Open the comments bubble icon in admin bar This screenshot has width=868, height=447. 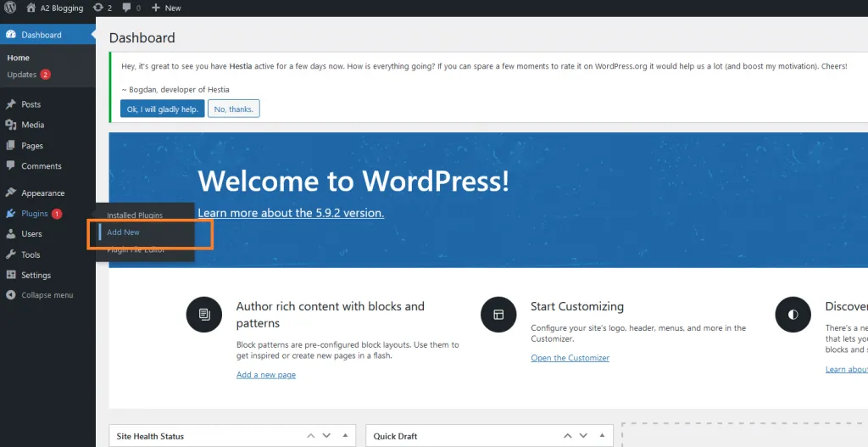click(x=127, y=8)
